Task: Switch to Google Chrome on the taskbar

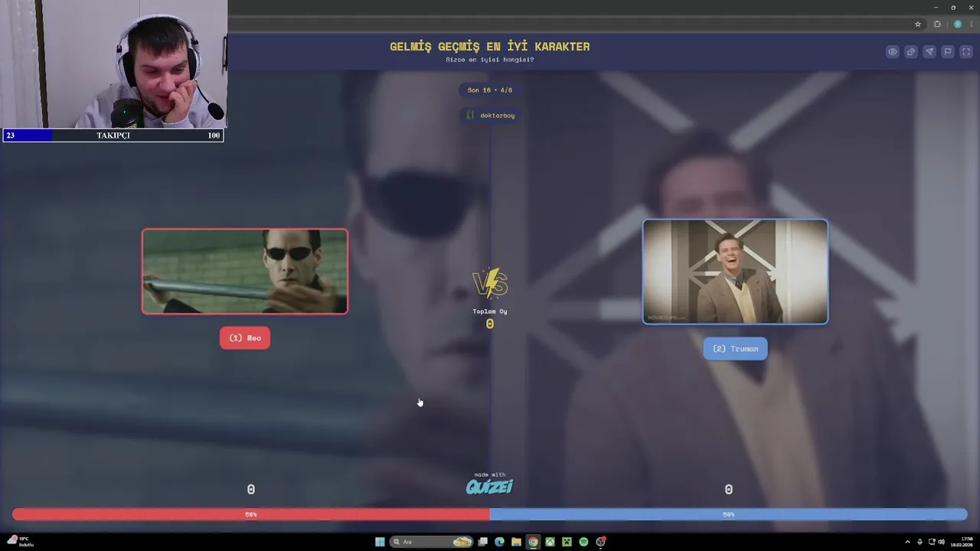Action: pos(533,542)
